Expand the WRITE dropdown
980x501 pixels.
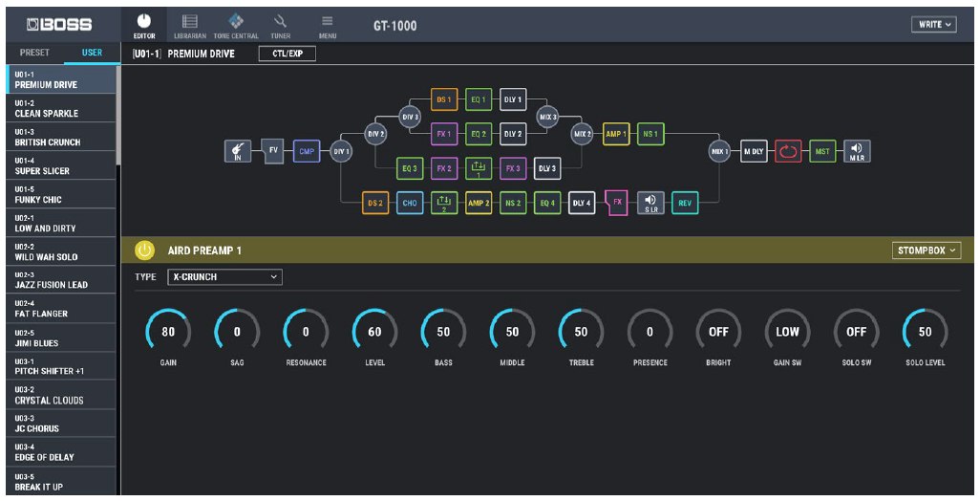coord(934,25)
